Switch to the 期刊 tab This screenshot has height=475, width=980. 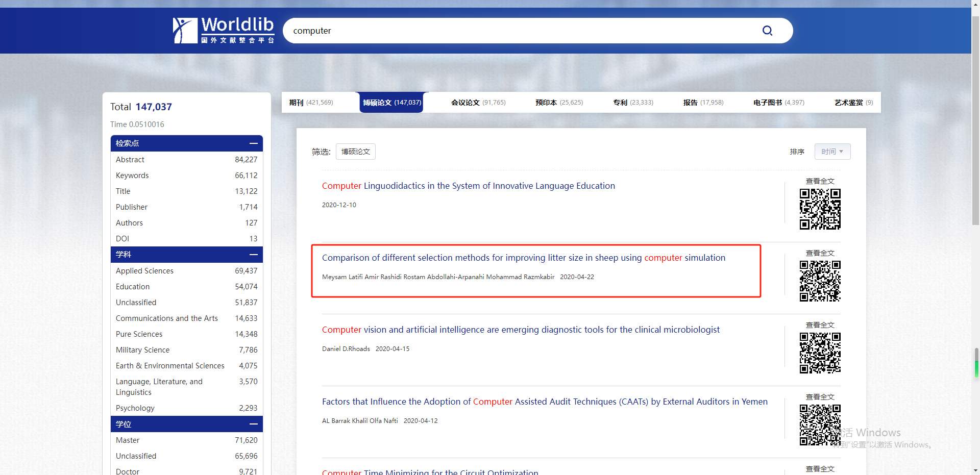tap(311, 103)
